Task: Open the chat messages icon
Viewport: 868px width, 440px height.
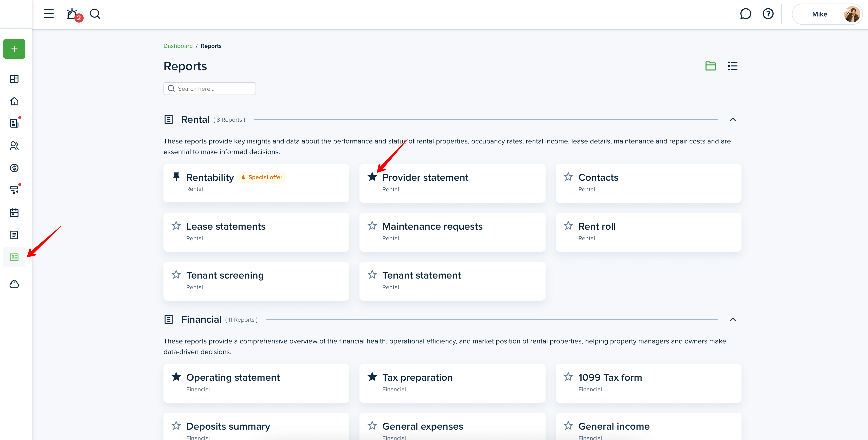Action: [745, 14]
